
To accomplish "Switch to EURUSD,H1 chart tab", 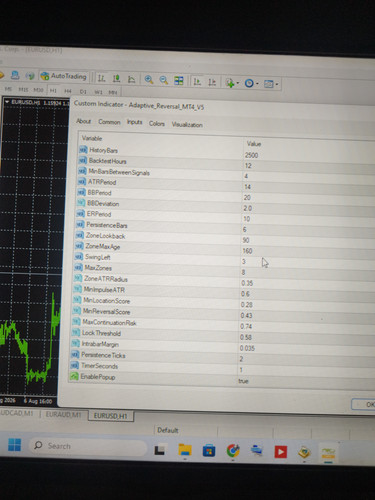I will [111, 416].
